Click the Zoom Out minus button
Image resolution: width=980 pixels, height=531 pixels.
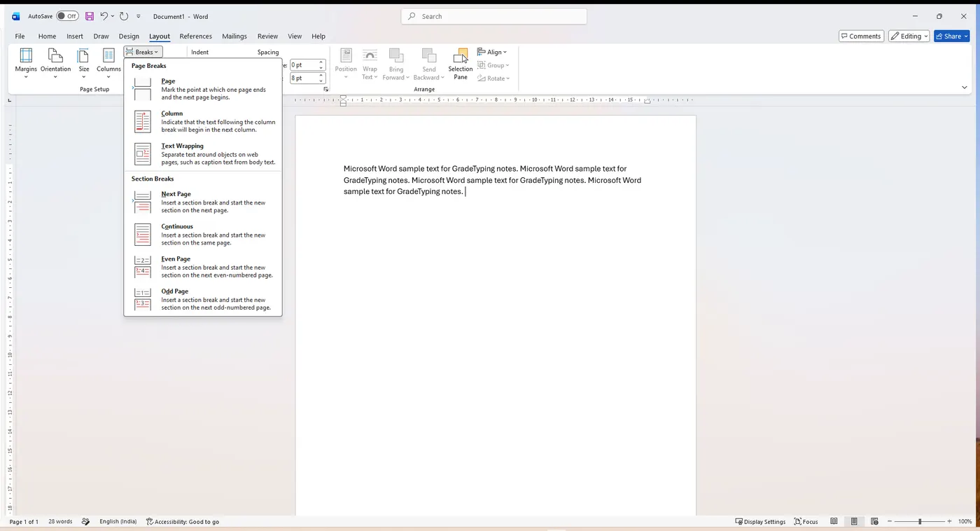pyautogui.click(x=889, y=522)
